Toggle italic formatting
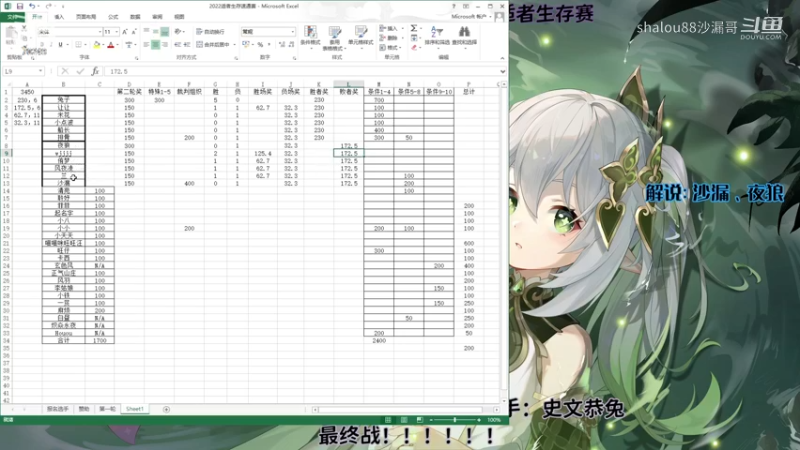The width and height of the screenshot is (800, 450). [51, 45]
